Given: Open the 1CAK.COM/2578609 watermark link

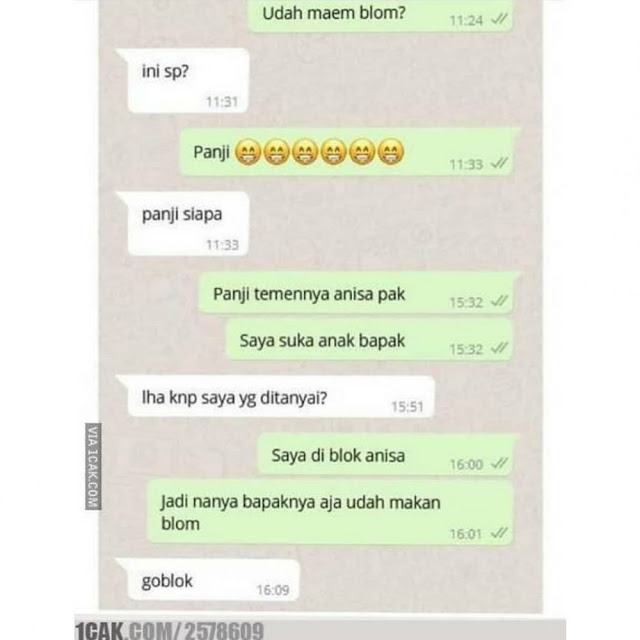Looking at the screenshot, I should 169,631.
